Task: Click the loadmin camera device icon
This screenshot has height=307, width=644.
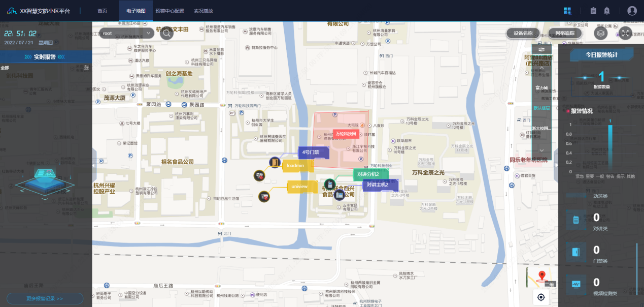Action: coord(259,175)
